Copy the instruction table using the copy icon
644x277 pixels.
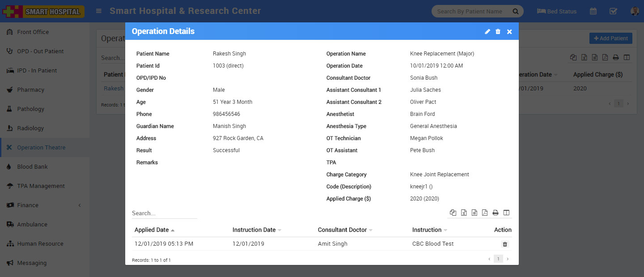point(453,213)
